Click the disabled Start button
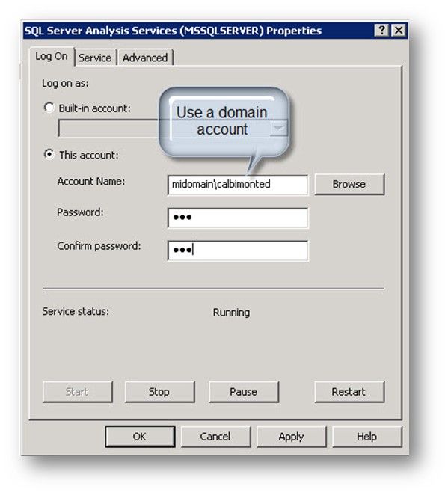Viewport: 448px width, 495px height. click(77, 392)
